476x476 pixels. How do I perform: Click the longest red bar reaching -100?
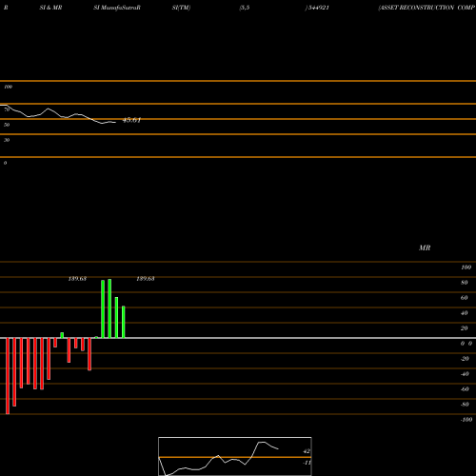point(8,376)
